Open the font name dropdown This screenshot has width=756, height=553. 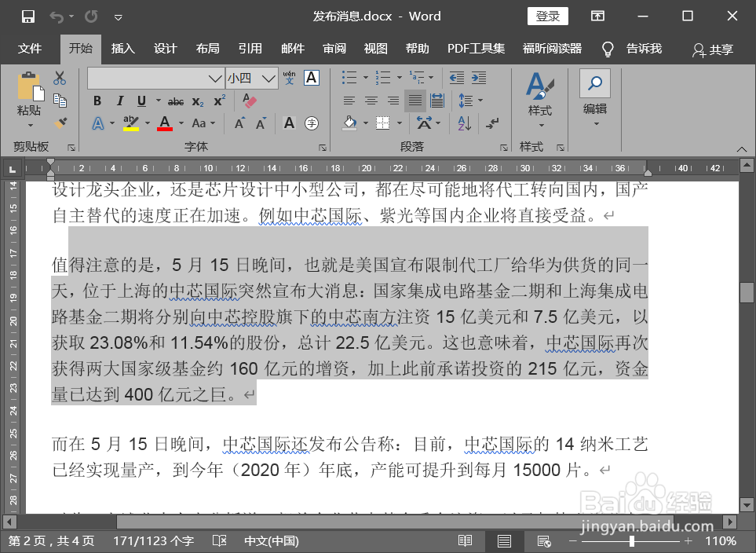(215, 78)
